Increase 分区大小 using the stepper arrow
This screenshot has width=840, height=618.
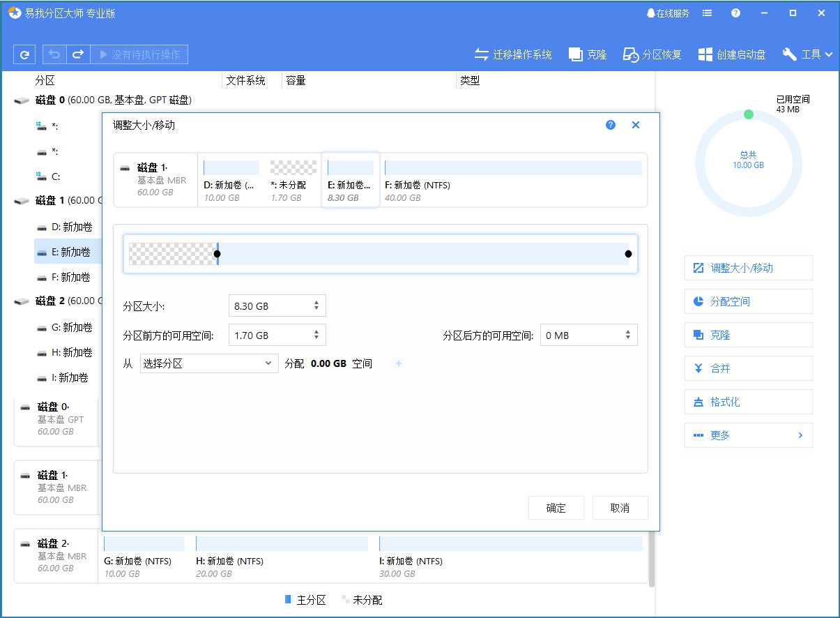click(x=318, y=301)
